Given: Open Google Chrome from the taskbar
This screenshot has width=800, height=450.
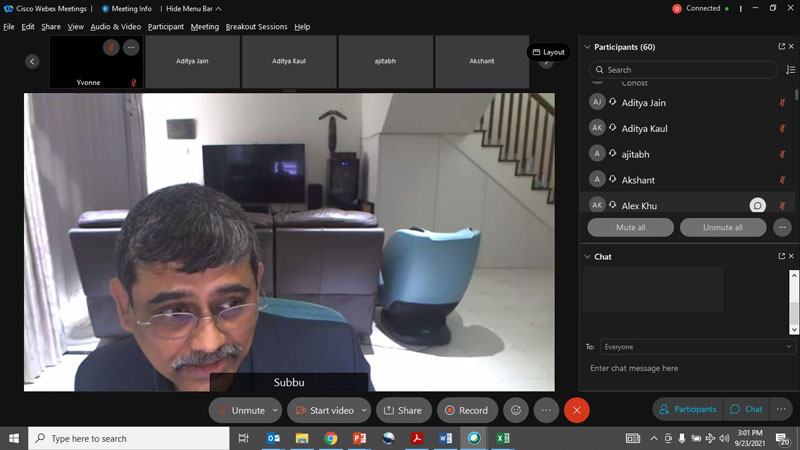Looking at the screenshot, I should coord(331,438).
